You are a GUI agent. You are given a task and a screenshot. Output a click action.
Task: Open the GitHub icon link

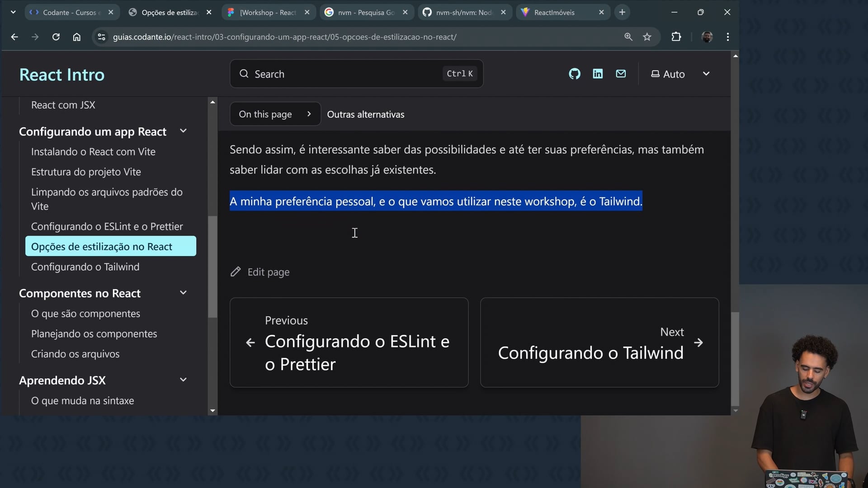(574, 74)
